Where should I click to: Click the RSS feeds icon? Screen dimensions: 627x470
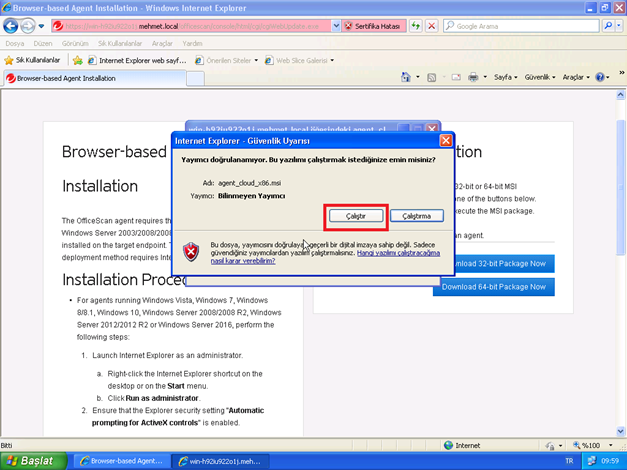click(x=431, y=78)
